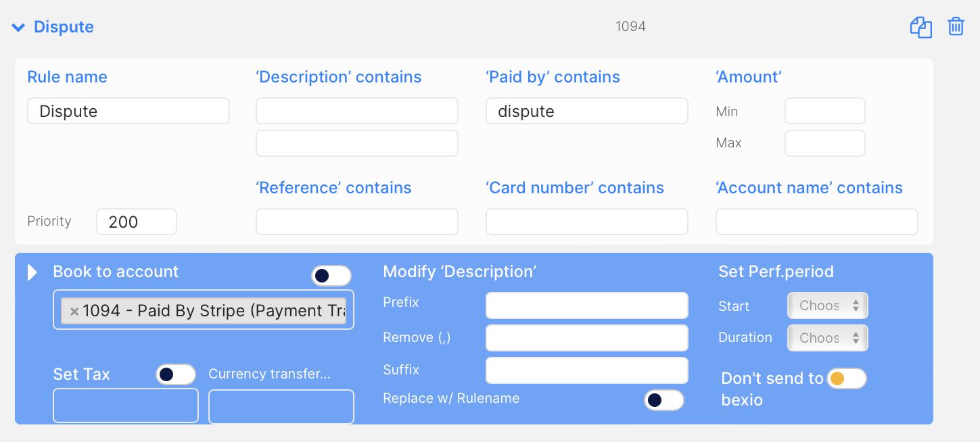This screenshot has width=980, height=442.
Task: Expand the Book to account triangle
Action: click(x=32, y=272)
